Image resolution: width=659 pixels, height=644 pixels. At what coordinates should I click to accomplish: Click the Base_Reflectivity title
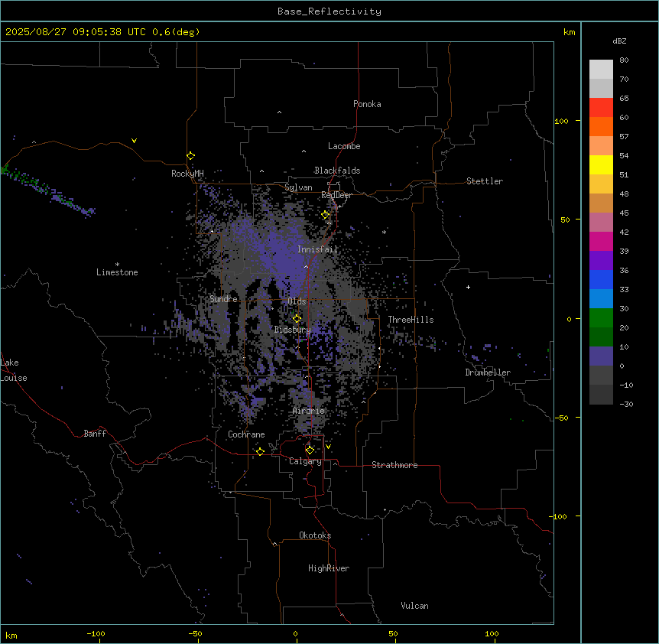(x=329, y=11)
